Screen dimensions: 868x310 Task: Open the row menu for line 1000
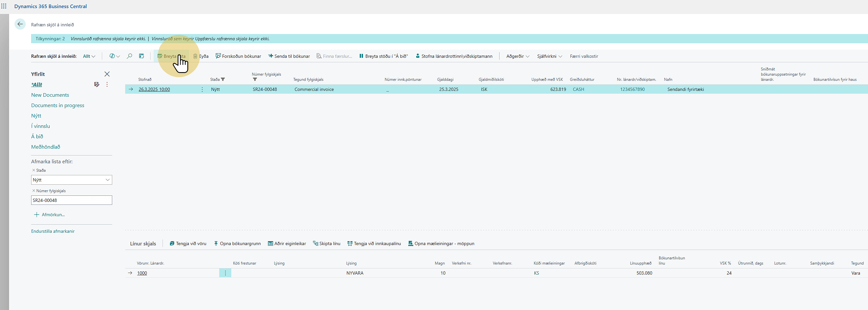[225, 273]
